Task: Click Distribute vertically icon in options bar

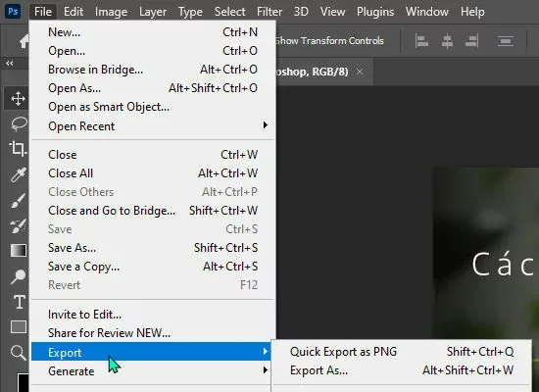Action: [506, 41]
